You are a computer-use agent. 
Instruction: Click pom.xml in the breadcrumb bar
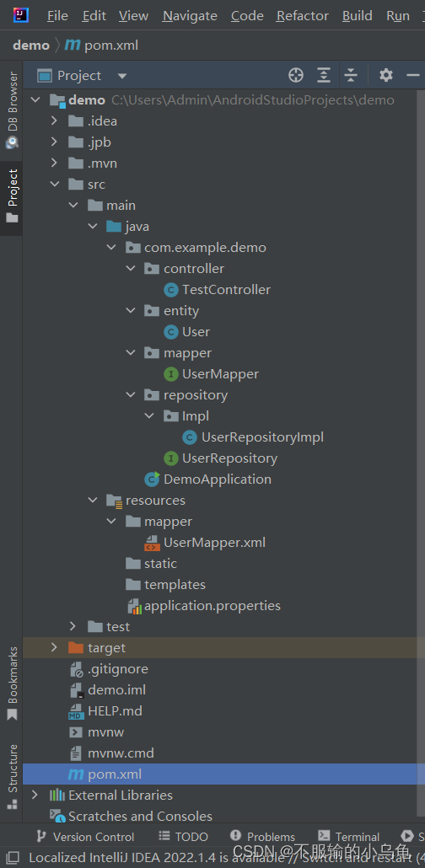[101, 45]
